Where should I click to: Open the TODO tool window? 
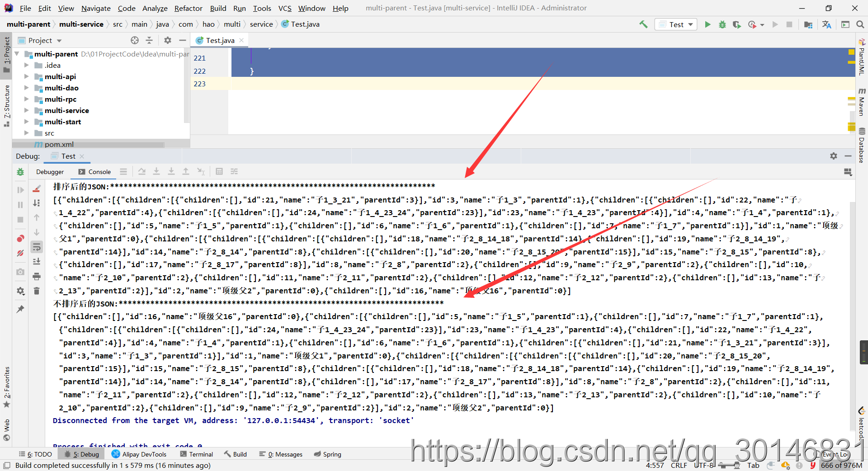click(35, 454)
